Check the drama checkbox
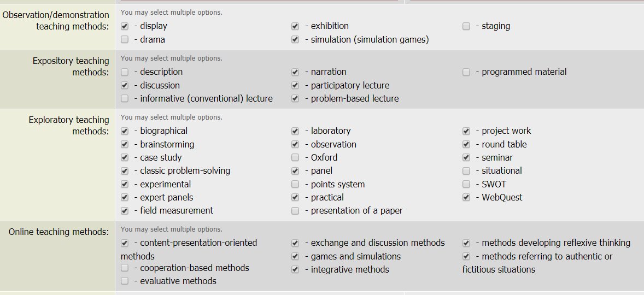This screenshot has height=295, width=644. (125, 39)
